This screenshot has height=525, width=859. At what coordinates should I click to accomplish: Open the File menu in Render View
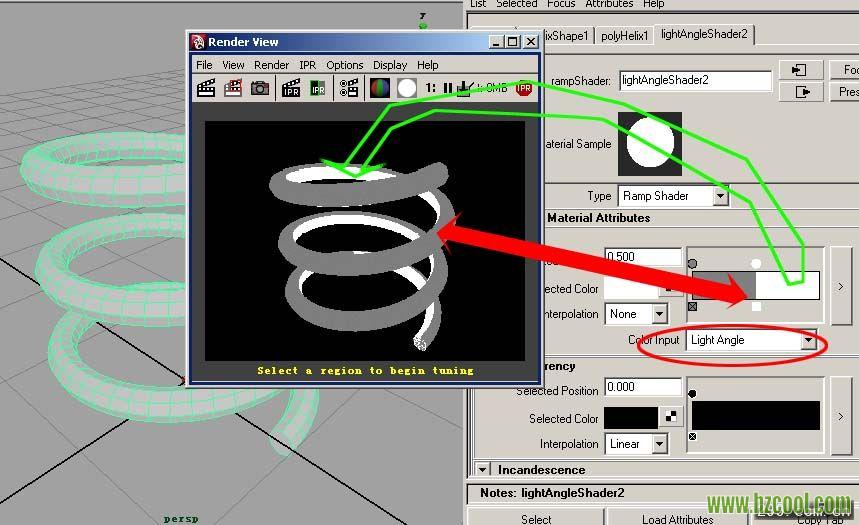[204, 65]
